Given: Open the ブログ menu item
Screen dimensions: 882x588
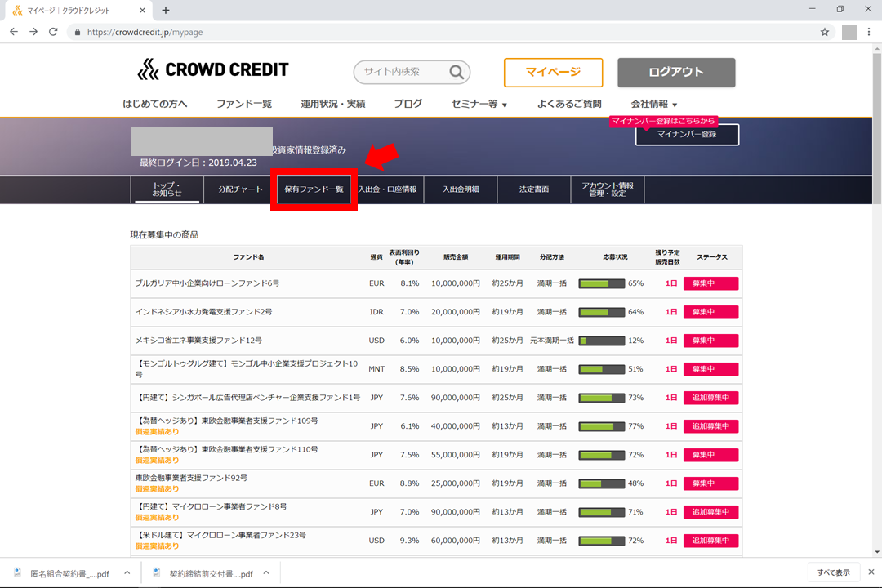Looking at the screenshot, I should point(408,104).
